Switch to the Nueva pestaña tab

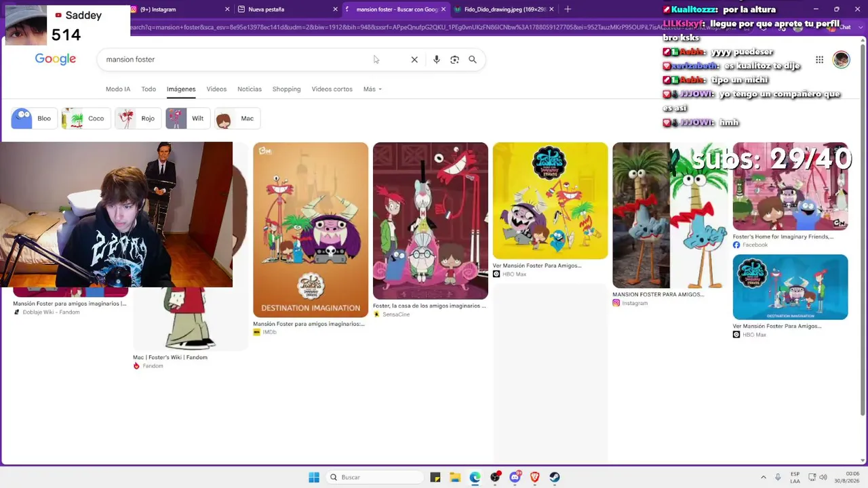tap(288, 9)
